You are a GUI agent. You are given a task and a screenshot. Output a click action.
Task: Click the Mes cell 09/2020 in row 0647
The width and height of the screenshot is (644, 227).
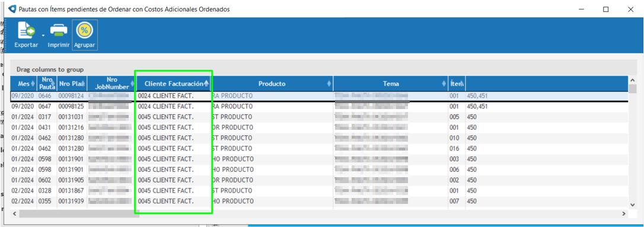(x=23, y=106)
